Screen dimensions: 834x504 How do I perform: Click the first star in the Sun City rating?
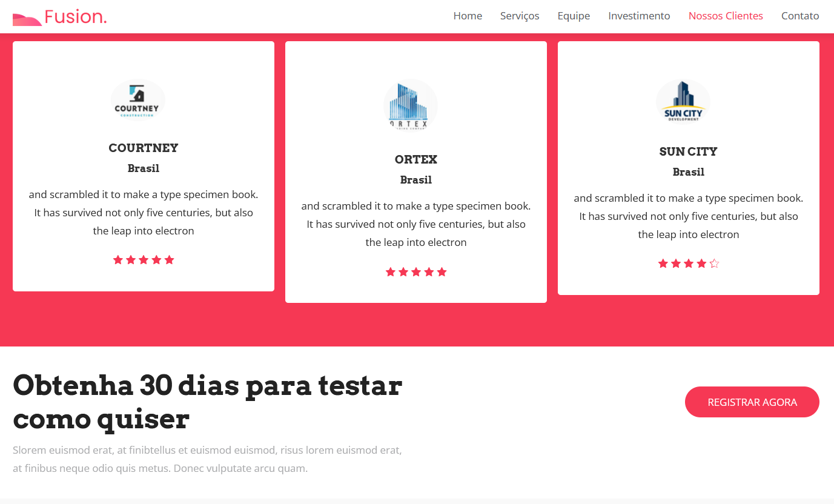[663, 264]
